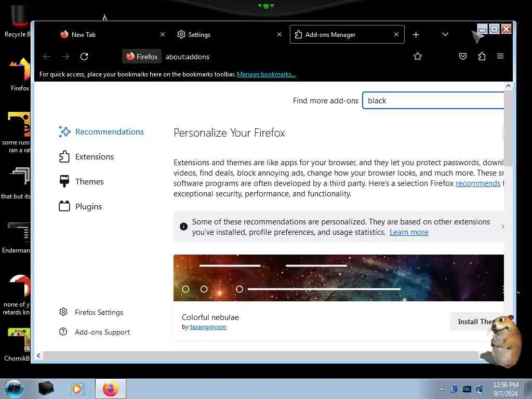Open Themes category in the sidebar

click(x=82, y=181)
